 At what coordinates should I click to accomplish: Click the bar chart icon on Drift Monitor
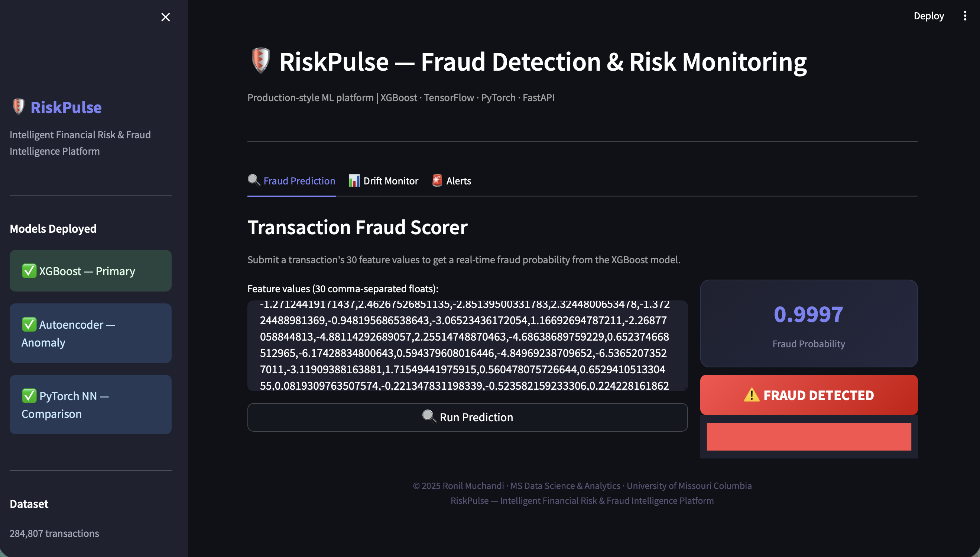354,181
